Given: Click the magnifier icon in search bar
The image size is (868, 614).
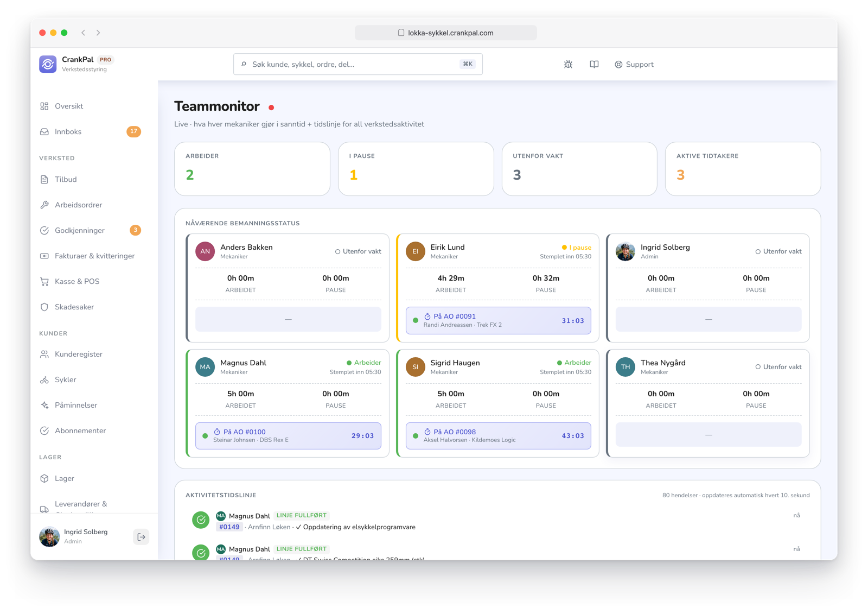Looking at the screenshot, I should [244, 64].
